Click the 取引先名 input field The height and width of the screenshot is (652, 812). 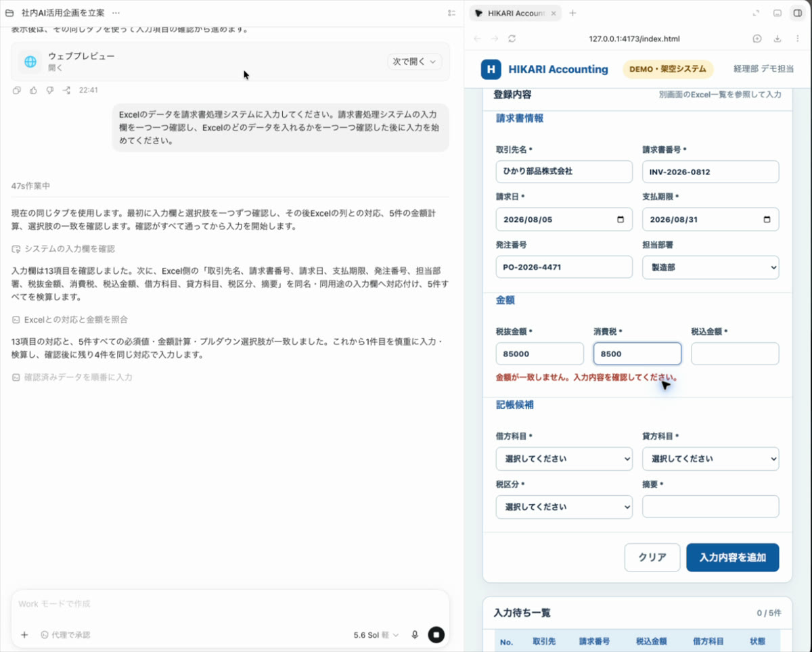click(x=564, y=172)
